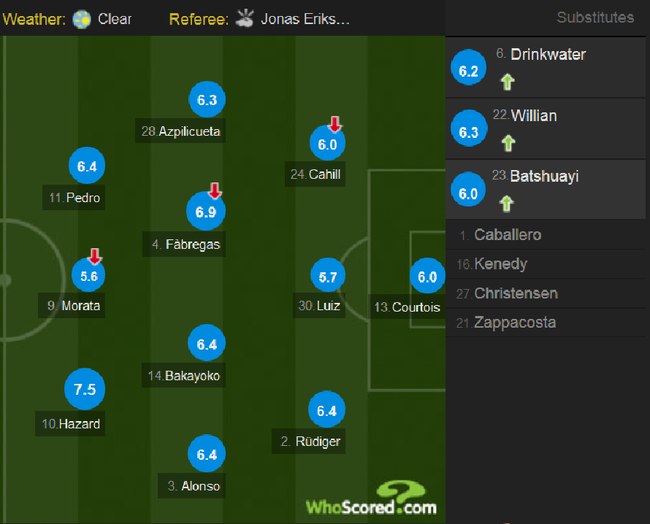The image size is (650, 524).
Task: Click the referee whistle icon
Action: [x=245, y=19]
